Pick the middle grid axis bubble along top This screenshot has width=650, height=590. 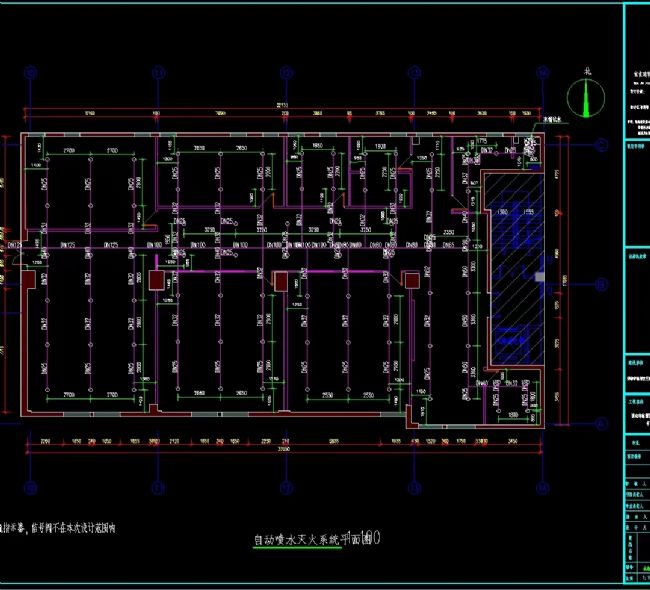[283, 72]
